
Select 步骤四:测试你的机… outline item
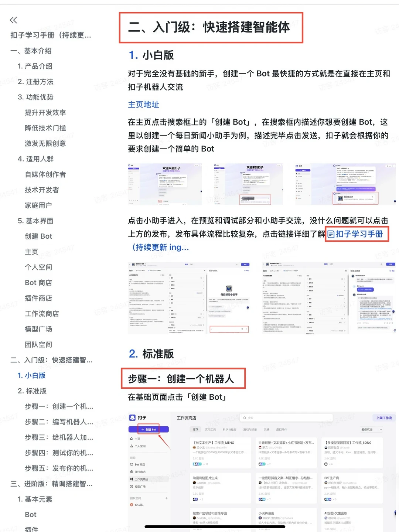tap(59, 453)
